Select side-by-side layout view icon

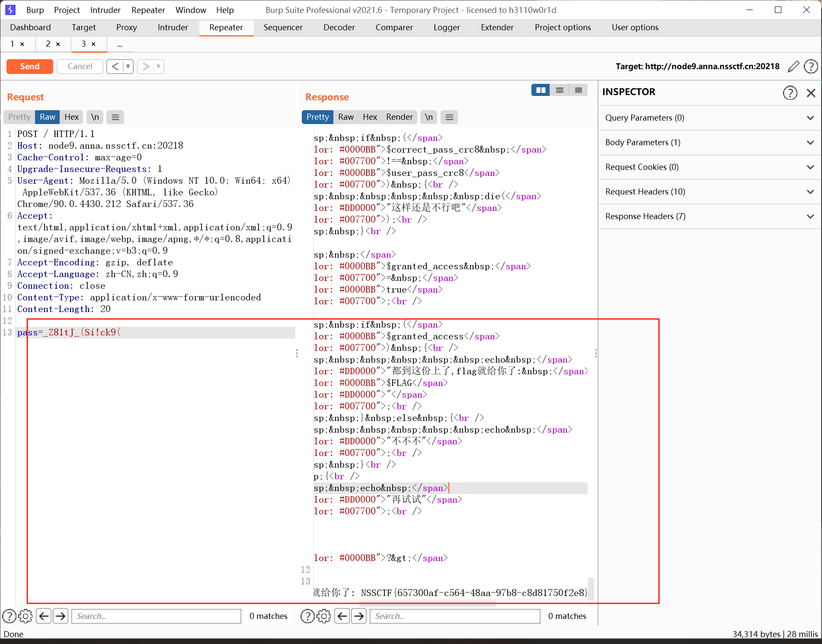[541, 90]
